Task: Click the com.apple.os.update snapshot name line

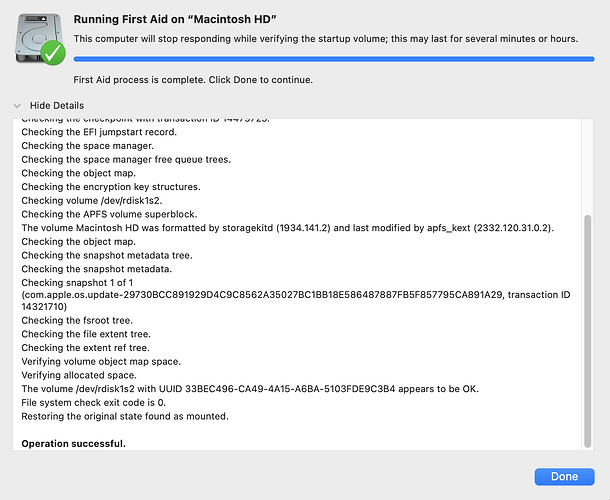Action: tap(296, 295)
